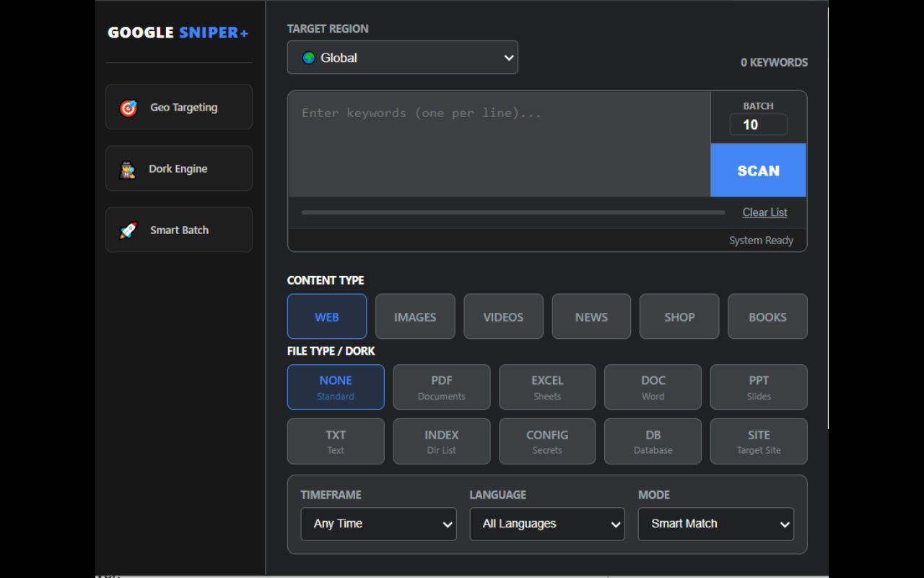
Task: Open the Smart Batch section
Action: [x=179, y=230]
